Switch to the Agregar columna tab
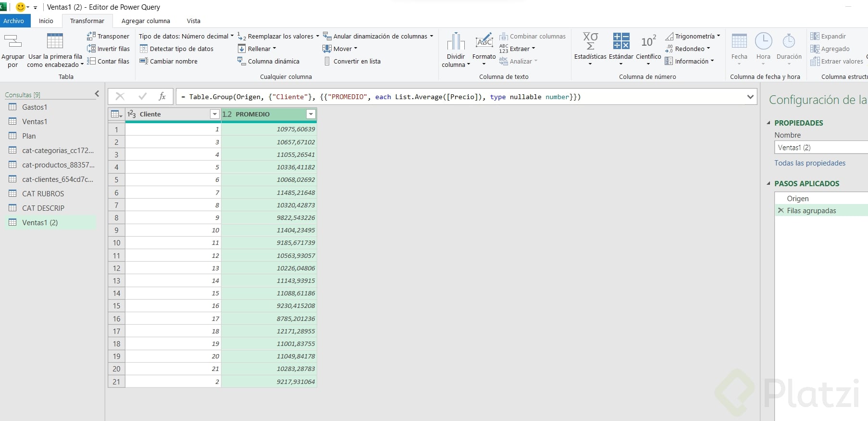 (x=146, y=21)
